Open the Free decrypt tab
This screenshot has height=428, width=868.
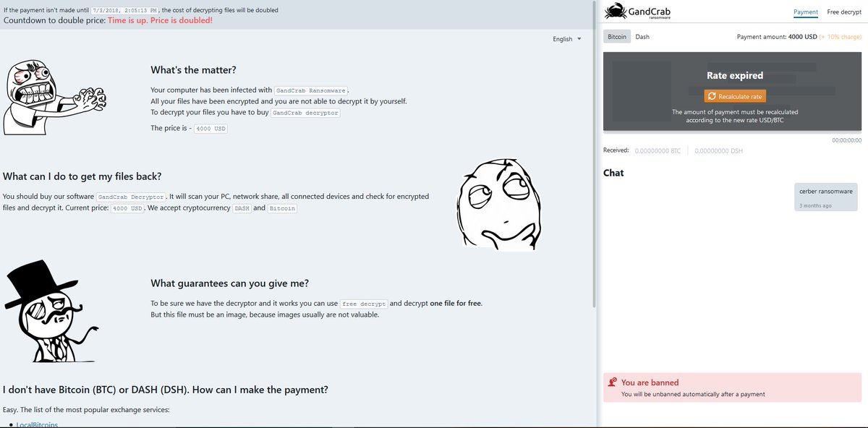[x=844, y=12]
